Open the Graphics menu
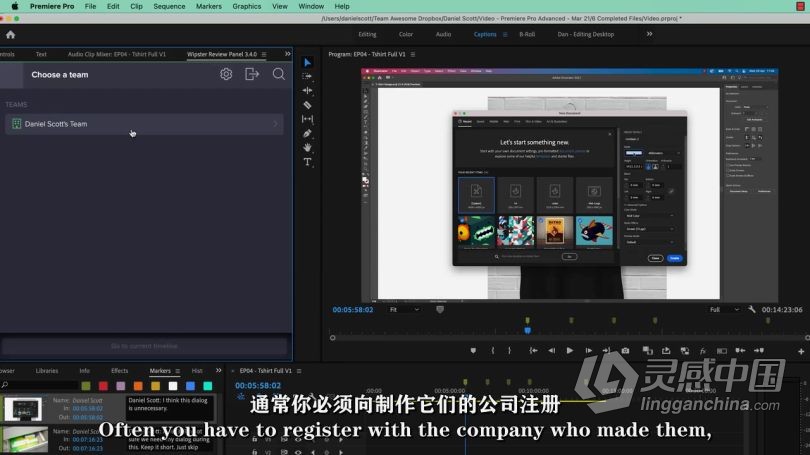Image resolution: width=810 pixels, height=455 pixels. coord(246,6)
